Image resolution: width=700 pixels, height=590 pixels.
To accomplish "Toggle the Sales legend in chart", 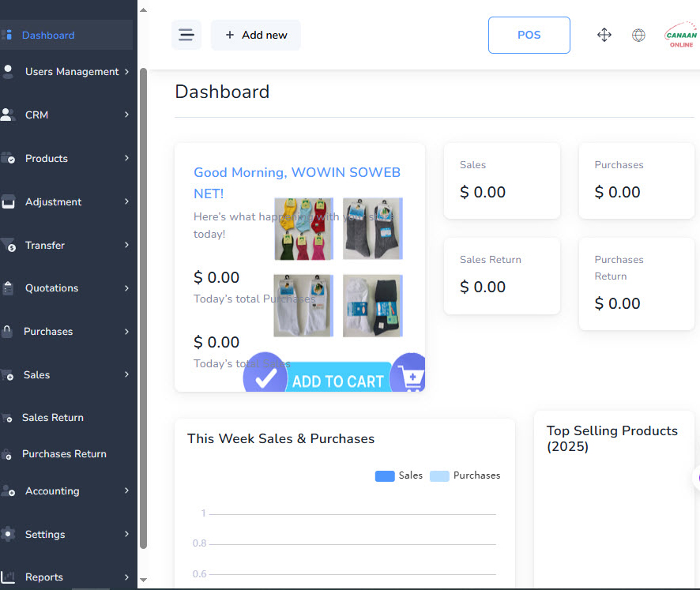I will click(398, 475).
